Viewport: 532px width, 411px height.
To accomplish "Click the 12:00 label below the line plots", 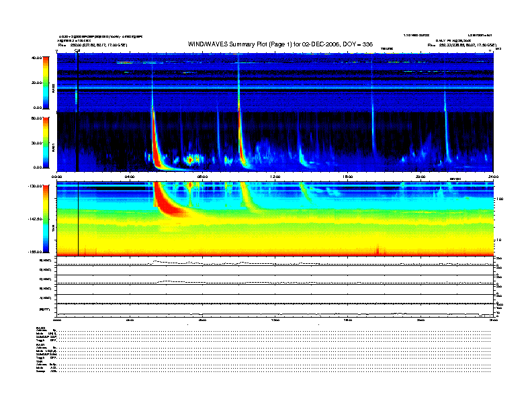I will click(275, 320).
